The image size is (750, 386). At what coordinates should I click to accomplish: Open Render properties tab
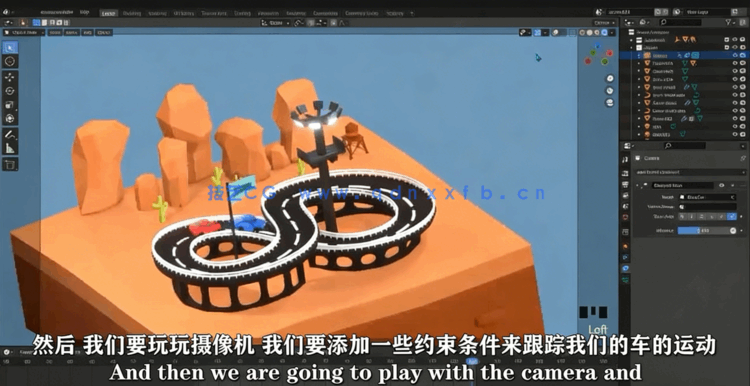pyautogui.click(x=626, y=173)
